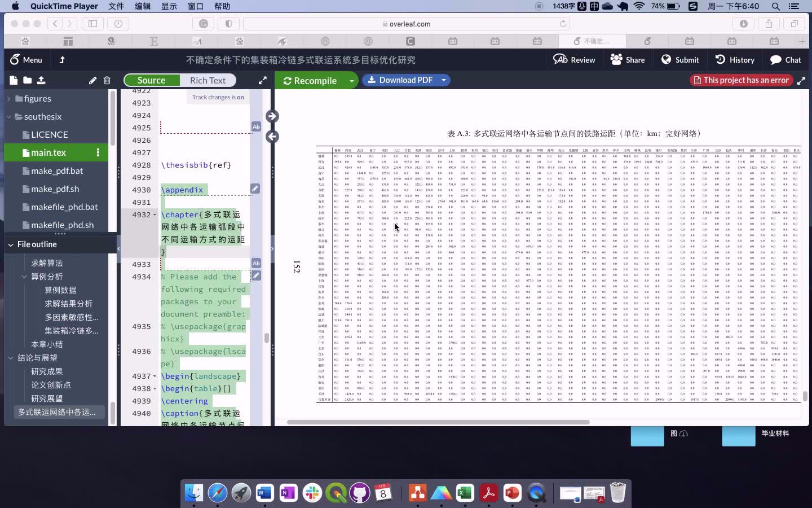Collapse the seuthesix folder
This screenshot has width=812, height=508.
[8, 117]
